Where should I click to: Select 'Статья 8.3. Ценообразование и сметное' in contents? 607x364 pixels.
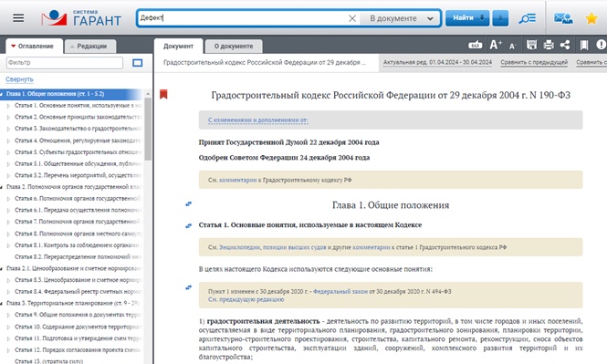pyautogui.click(x=78, y=280)
